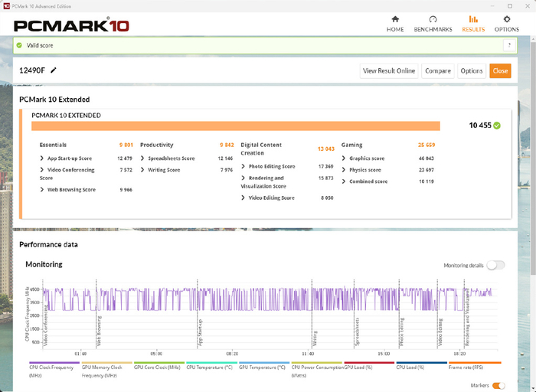Click the Productivity score 9 842

pyautogui.click(x=227, y=145)
